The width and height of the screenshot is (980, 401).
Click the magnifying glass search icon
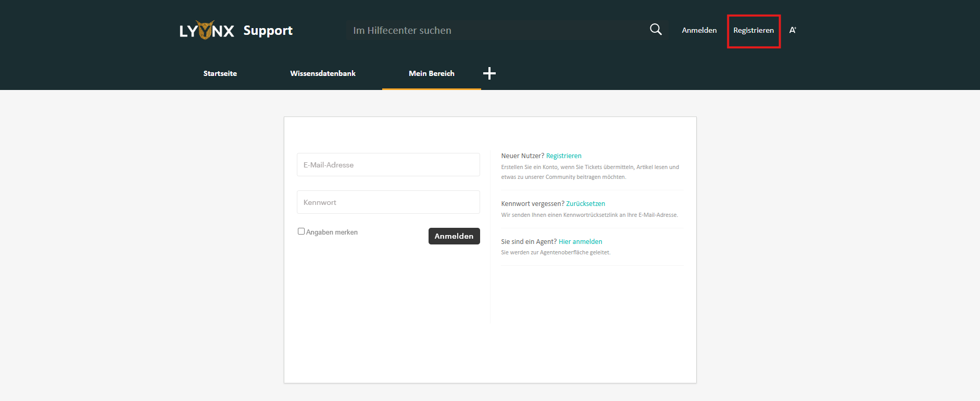pos(656,30)
